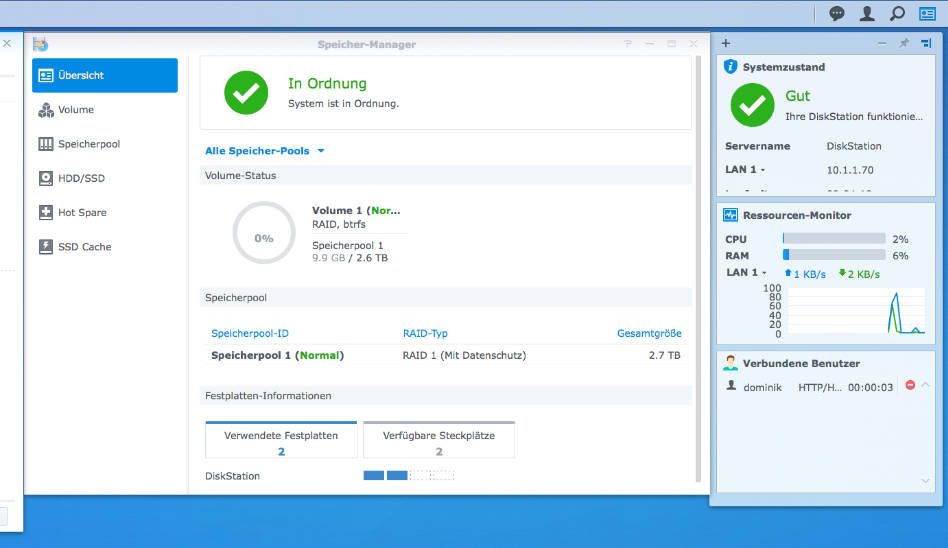The height and width of the screenshot is (548, 948).
Task: Open the Hot Spare section in the sidebar
Action: point(105,212)
